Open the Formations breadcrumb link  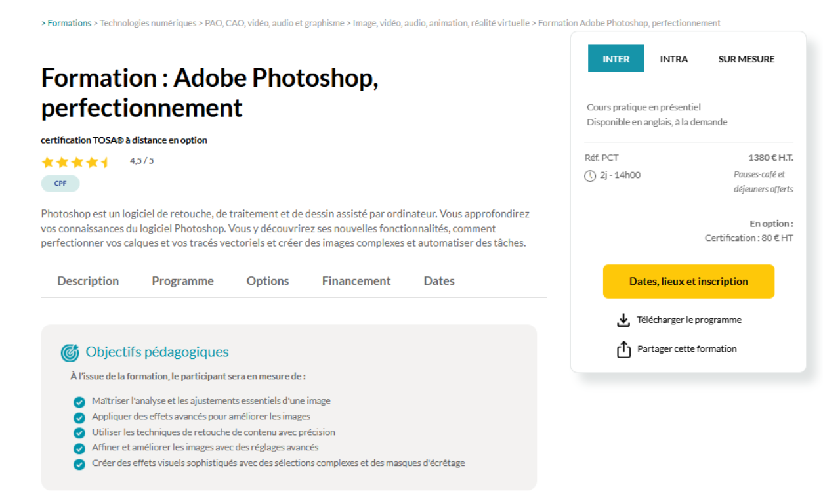click(69, 23)
